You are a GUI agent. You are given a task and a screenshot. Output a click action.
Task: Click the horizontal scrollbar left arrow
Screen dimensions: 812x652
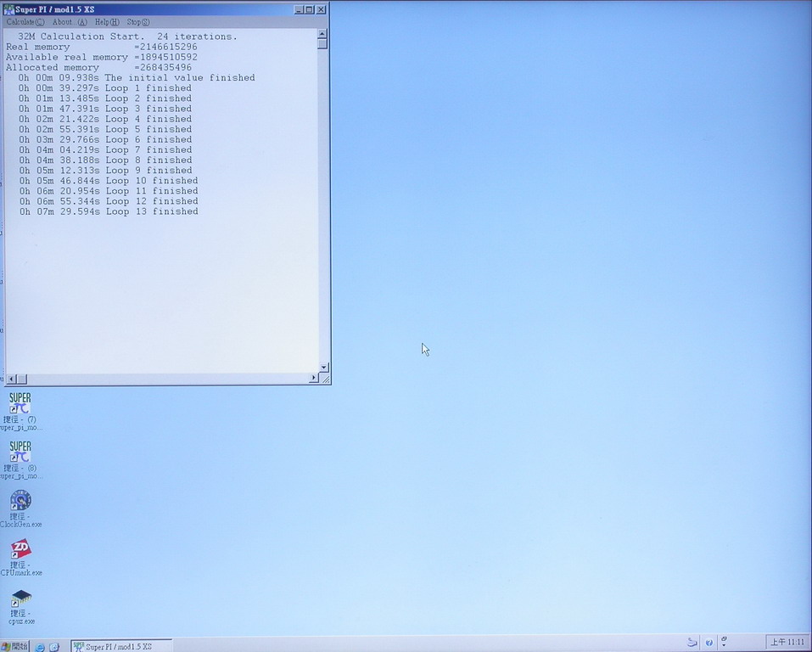pyautogui.click(x=12, y=379)
